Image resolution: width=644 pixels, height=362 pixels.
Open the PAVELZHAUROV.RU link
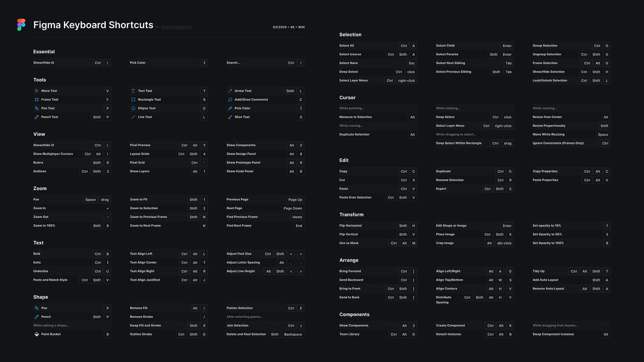175,28
